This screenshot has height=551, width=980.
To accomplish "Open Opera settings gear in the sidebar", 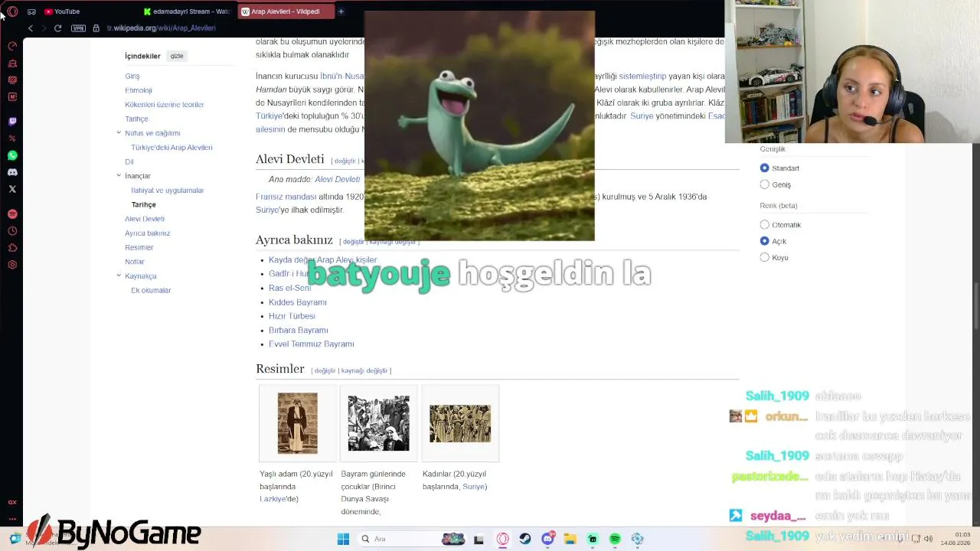I will pyautogui.click(x=12, y=265).
